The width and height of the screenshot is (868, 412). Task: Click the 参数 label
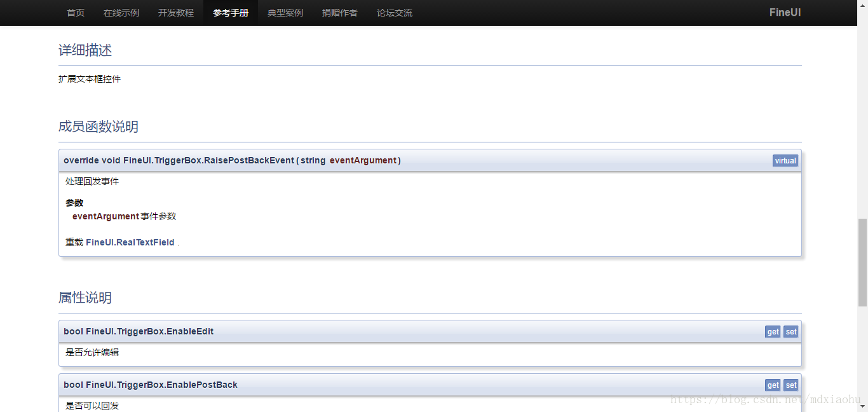point(74,203)
